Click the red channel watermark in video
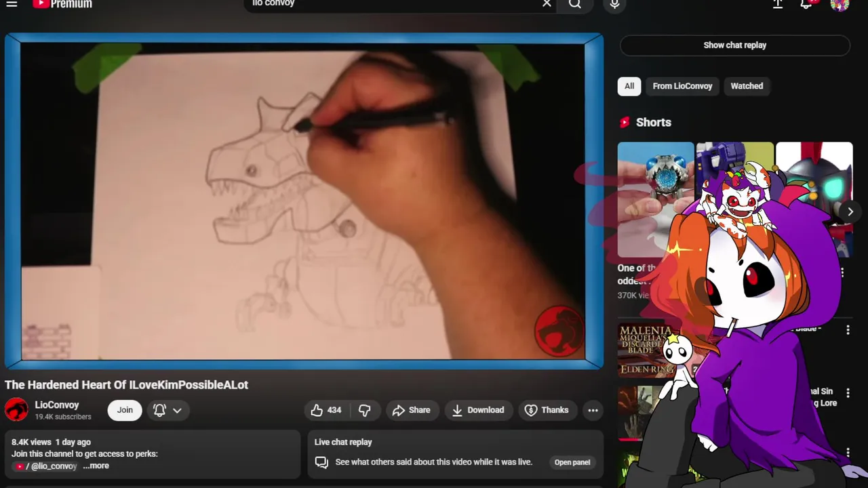The height and width of the screenshot is (488, 868). click(559, 331)
